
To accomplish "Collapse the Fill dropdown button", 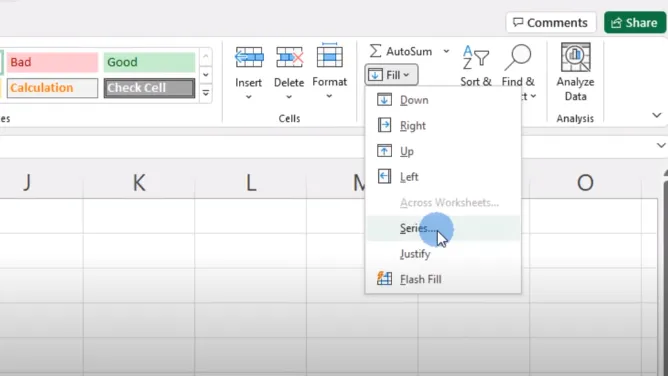I will tap(391, 75).
